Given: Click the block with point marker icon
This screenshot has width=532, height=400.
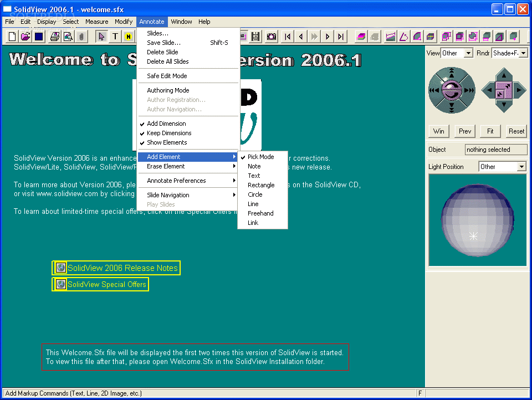Looking at the screenshot, I should point(513,37).
